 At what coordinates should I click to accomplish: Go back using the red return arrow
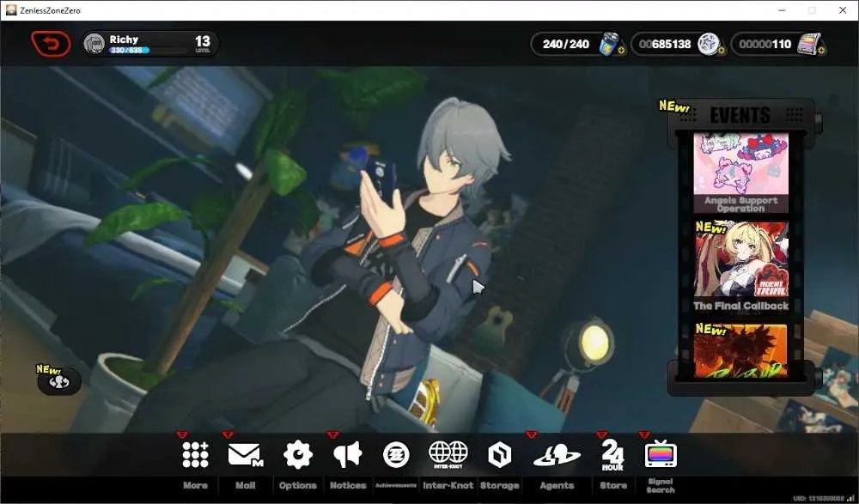pyautogui.click(x=51, y=44)
